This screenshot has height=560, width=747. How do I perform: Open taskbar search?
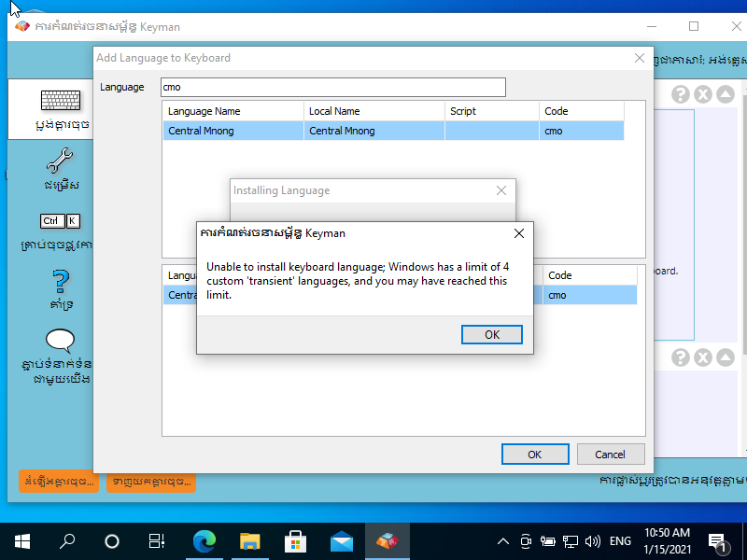(x=67, y=541)
